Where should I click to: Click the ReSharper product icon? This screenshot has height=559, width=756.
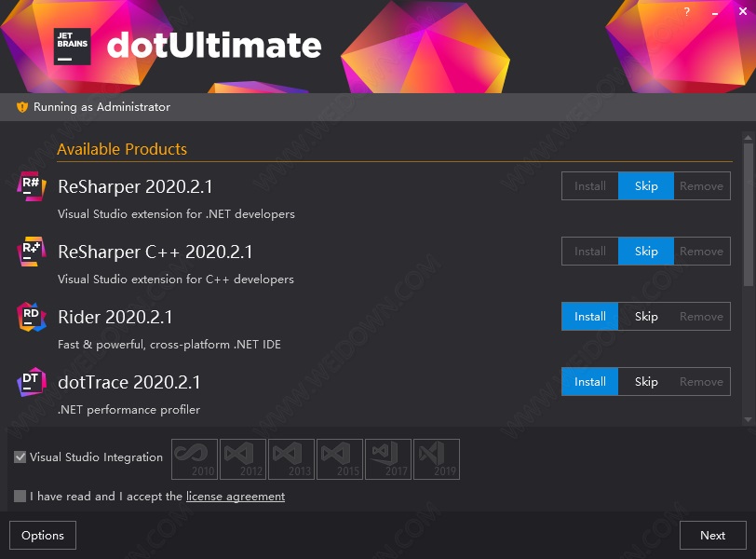pyautogui.click(x=32, y=186)
